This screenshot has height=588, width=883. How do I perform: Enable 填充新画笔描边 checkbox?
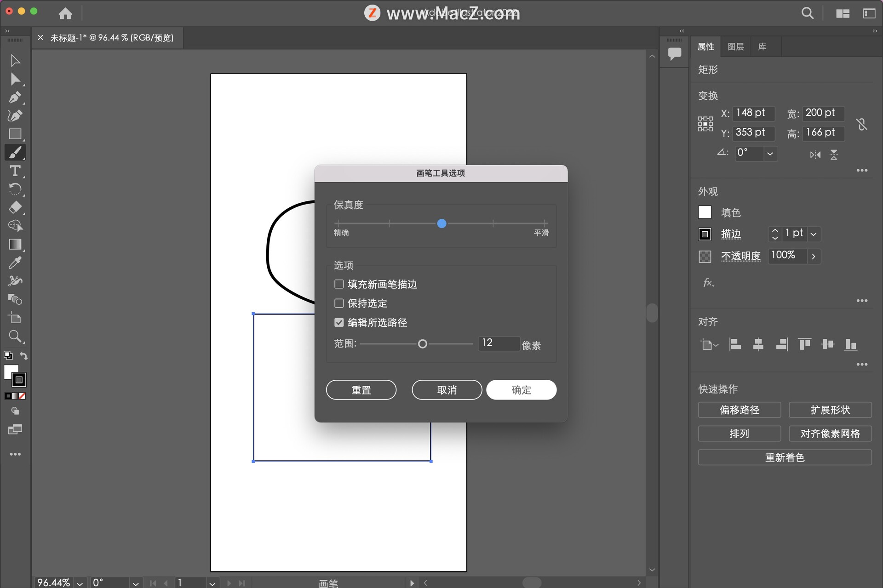point(339,284)
